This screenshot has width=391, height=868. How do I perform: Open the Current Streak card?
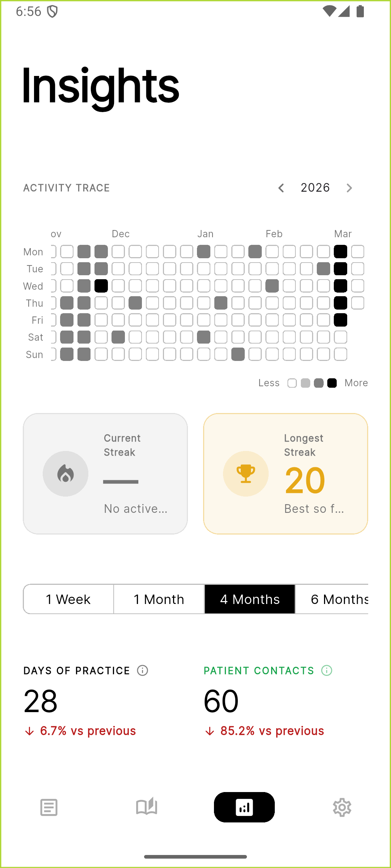[x=105, y=474]
